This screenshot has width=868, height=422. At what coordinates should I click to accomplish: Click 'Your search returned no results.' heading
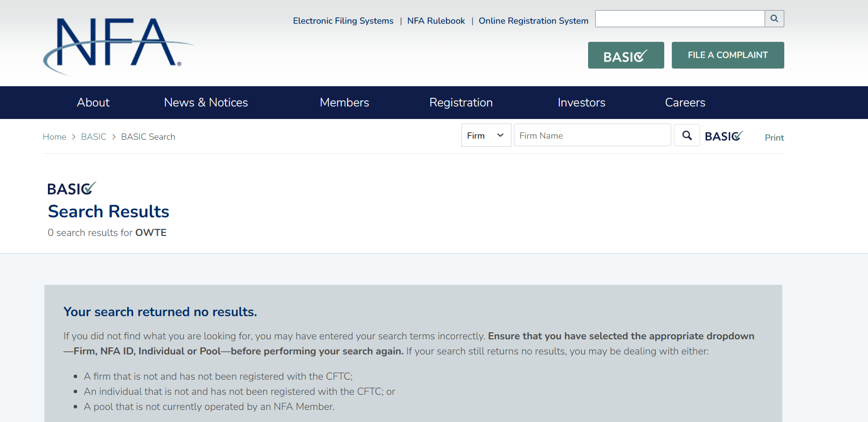pos(160,312)
